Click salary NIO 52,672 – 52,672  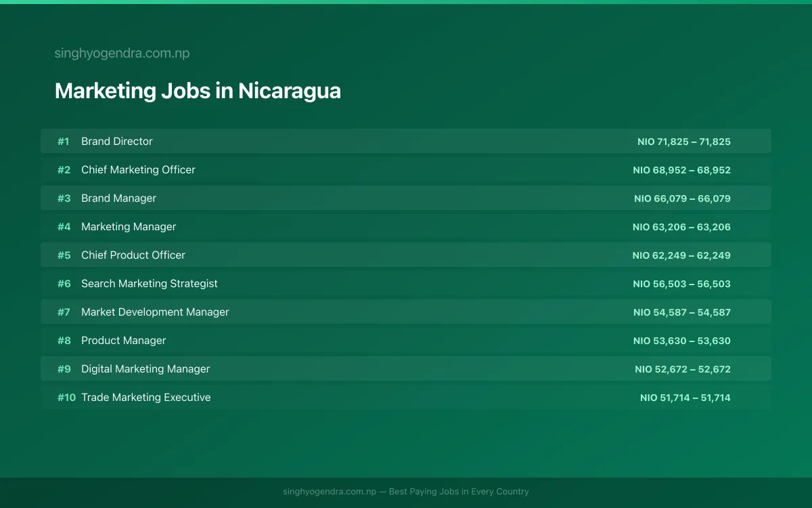683,369
